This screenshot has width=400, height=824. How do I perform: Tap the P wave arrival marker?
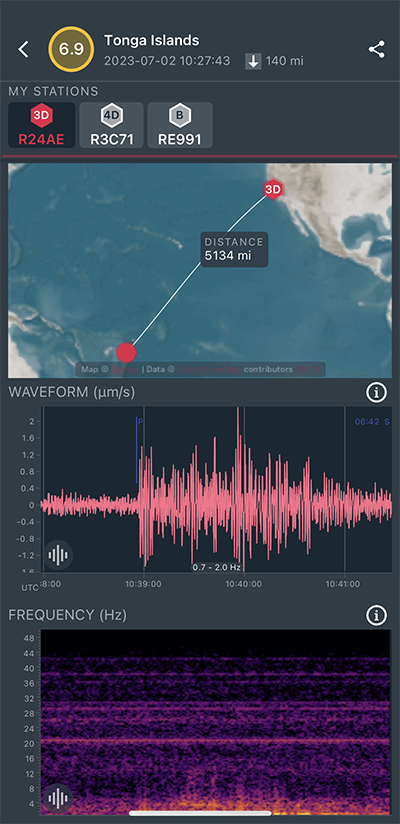(x=139, y=450)
